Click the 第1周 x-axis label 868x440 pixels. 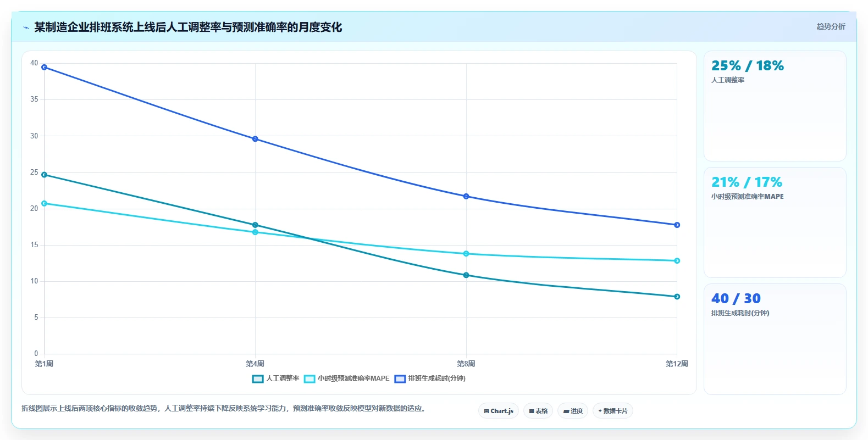pos(45,364)
